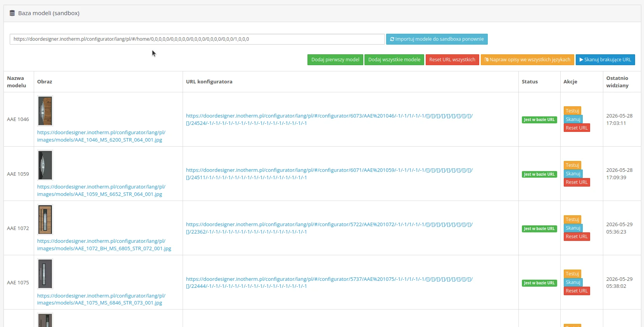Click Dodaj pierwszy model button
This screenshot has height=327, width=644.
click(x=335, y=60)
